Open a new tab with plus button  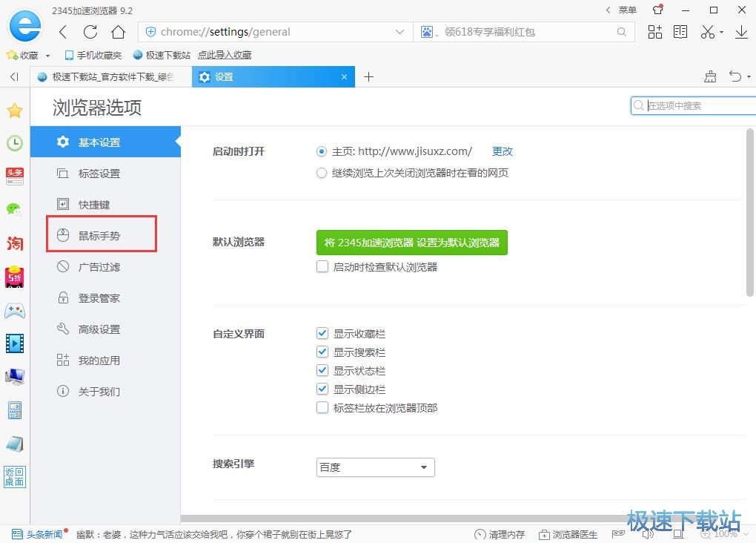click(x=369, y=76)
